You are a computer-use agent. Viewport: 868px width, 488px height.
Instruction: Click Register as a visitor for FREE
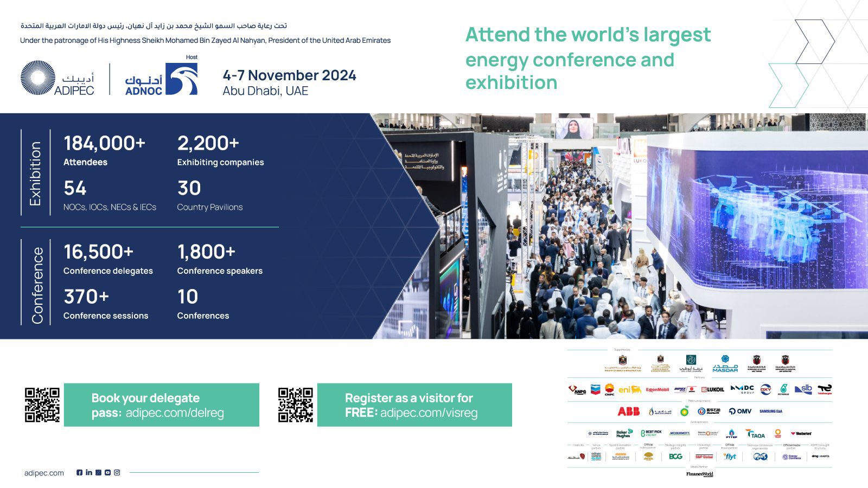[414, 405]
